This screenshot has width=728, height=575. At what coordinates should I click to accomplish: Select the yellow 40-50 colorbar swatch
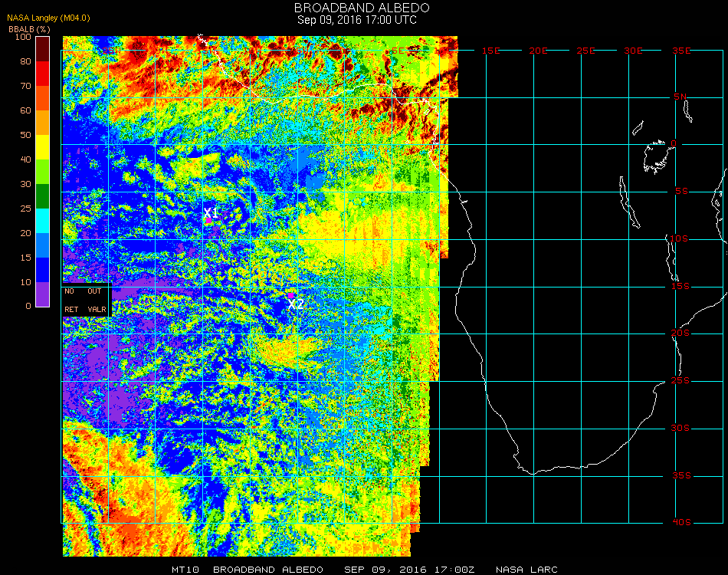pyautogui.click(x=43, y=147)
